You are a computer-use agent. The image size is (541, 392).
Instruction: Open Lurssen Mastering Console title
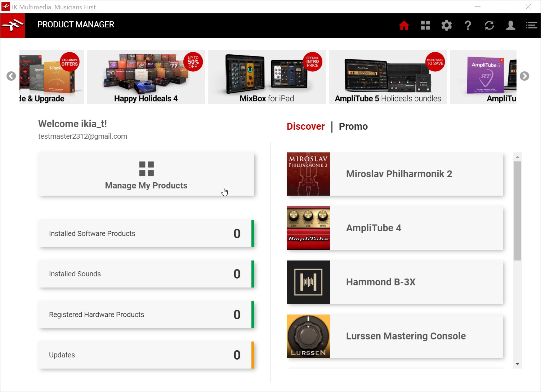(x=406, y=336)
